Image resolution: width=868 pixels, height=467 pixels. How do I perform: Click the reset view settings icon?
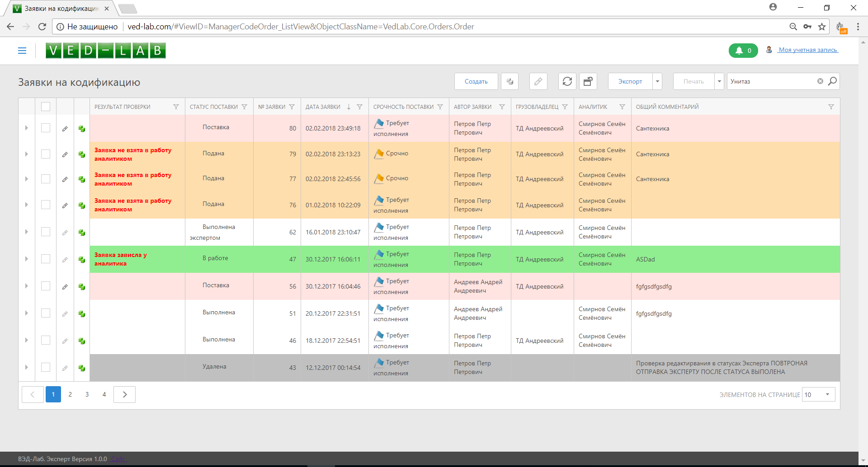click(588, 81)
